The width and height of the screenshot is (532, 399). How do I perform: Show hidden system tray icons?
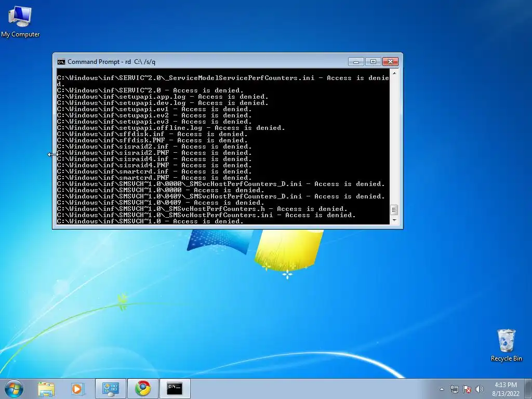[442, 389]
